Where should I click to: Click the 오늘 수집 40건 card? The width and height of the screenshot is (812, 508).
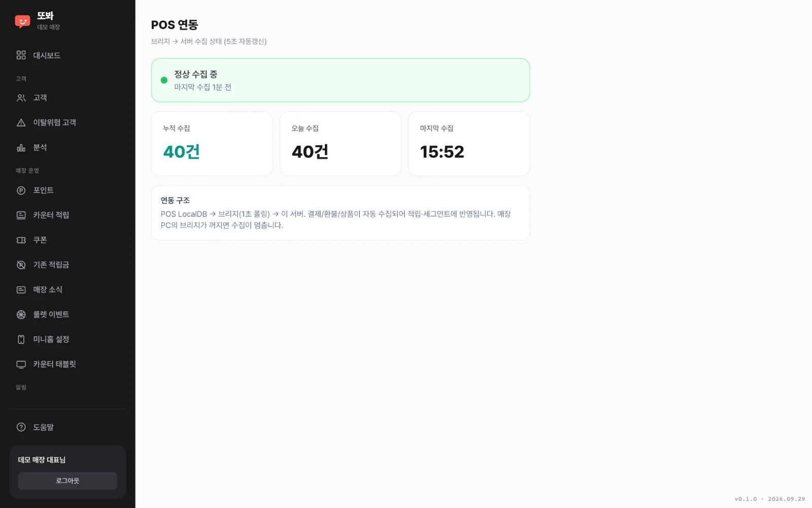pyautogui.click(x=341, y=144)
